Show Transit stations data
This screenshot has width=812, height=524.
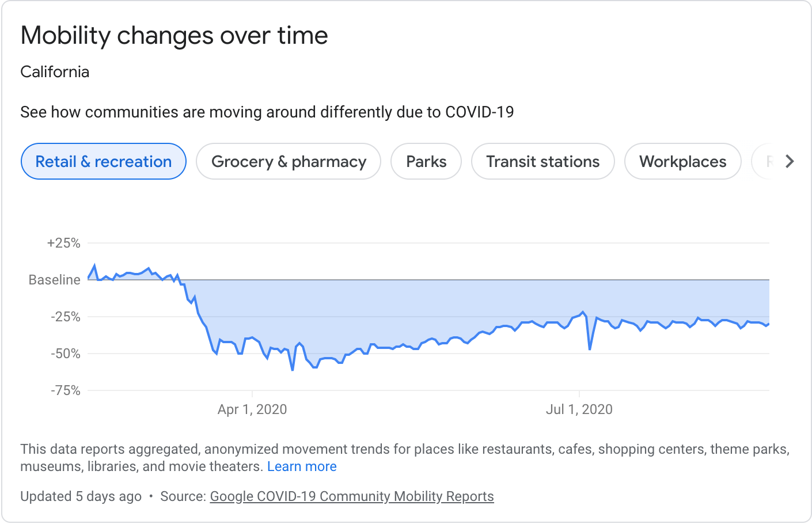[542, 161]
